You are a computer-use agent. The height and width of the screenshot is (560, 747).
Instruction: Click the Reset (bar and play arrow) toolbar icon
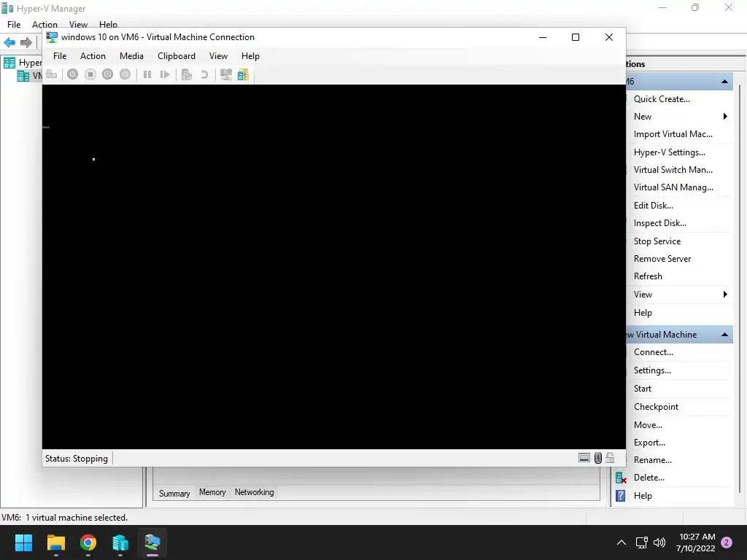pos(165,74)
